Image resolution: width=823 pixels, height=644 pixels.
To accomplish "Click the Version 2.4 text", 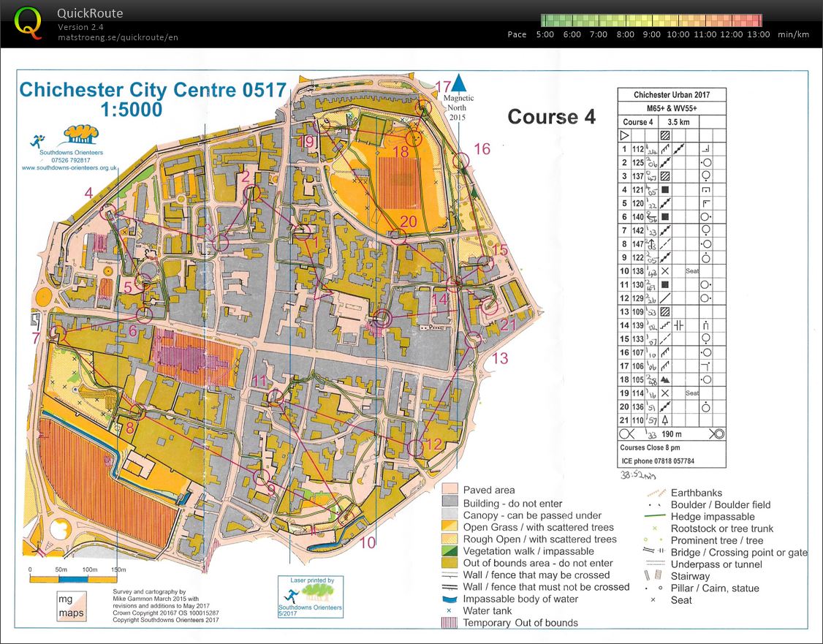I will click(x=80, y=27).
